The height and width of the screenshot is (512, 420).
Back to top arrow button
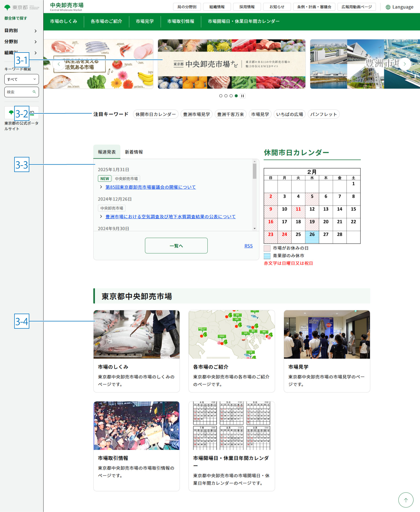pos(406,500)
